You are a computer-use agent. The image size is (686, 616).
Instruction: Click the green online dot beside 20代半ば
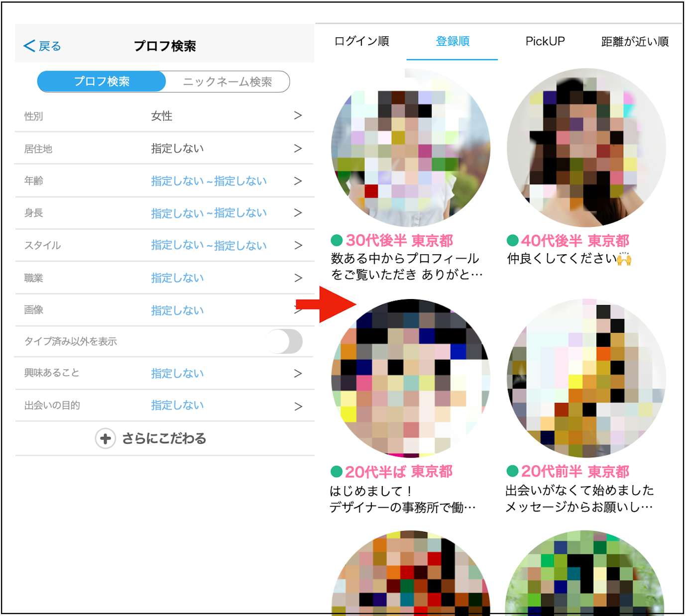click(x=337, y=472)
